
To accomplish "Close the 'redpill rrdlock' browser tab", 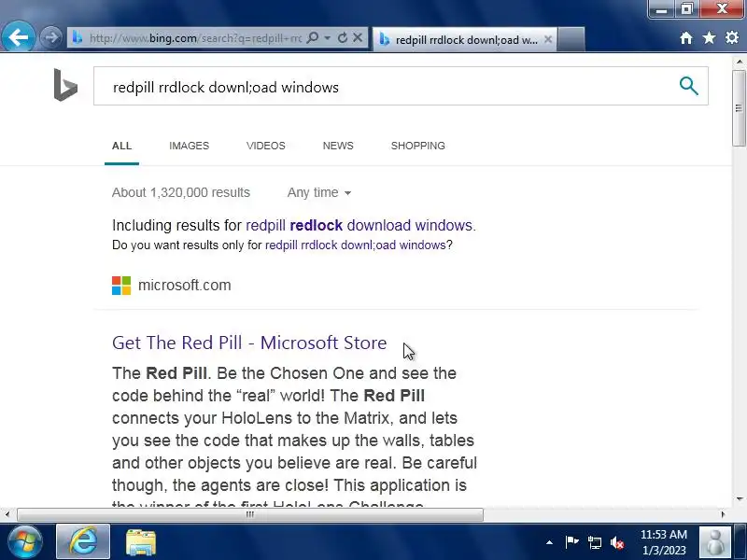I will [x=548, y=39].
